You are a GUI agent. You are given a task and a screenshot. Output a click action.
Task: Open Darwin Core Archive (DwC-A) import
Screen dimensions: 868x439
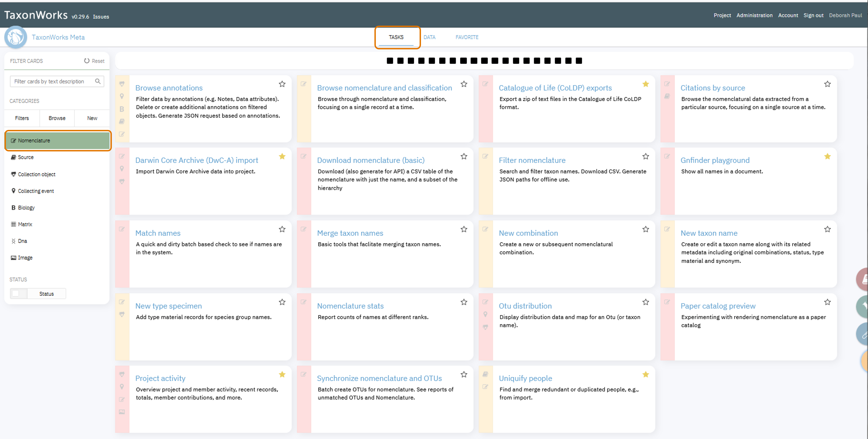196,160
